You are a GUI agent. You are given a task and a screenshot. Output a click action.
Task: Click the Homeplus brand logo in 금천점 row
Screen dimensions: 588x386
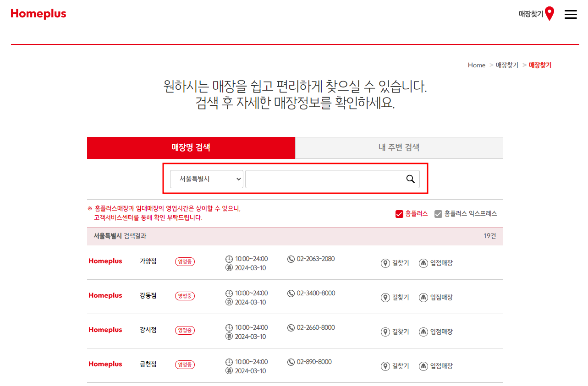click(105, 364)
